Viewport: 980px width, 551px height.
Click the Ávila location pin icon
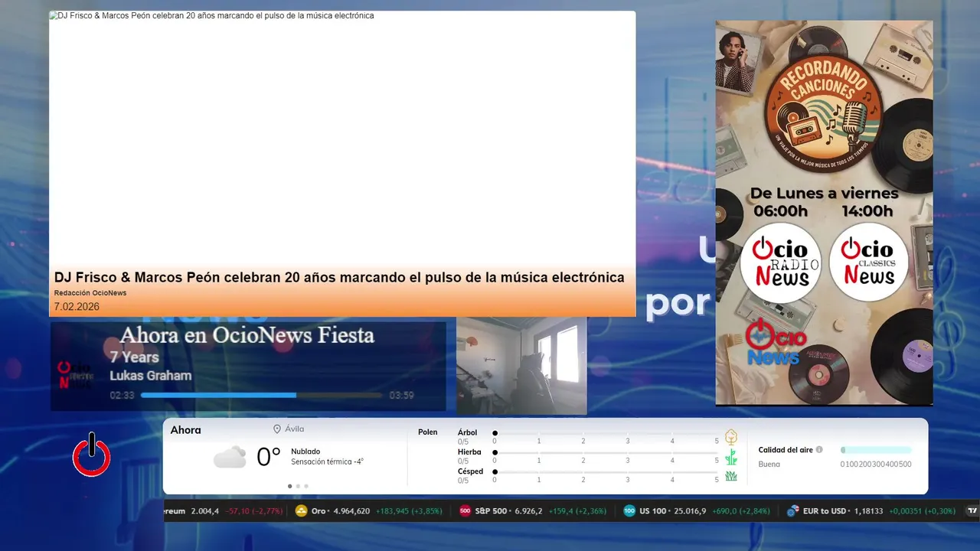(x=277, y=429)
